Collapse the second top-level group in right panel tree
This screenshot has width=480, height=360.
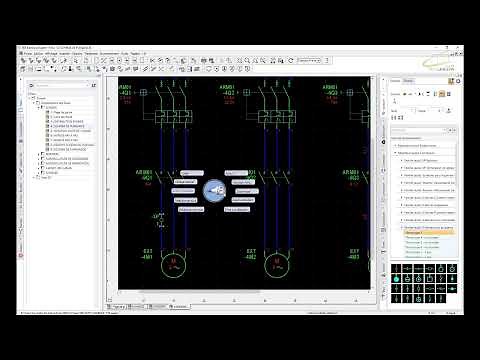396,153
